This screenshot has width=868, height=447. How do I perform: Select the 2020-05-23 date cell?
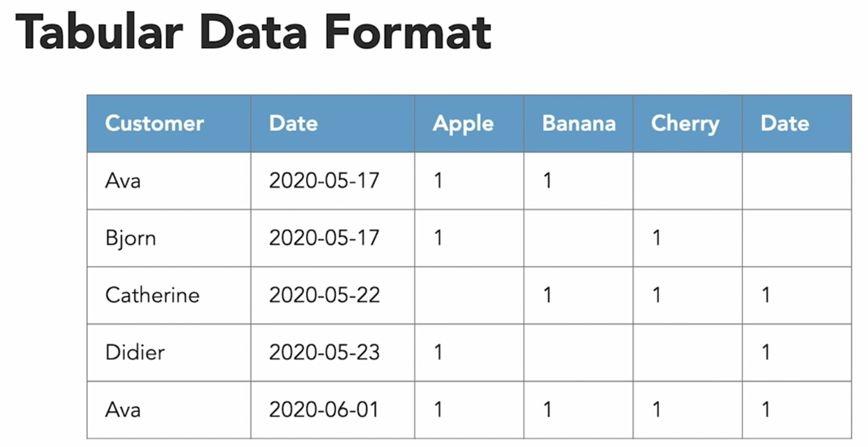[x=324, y=353]
